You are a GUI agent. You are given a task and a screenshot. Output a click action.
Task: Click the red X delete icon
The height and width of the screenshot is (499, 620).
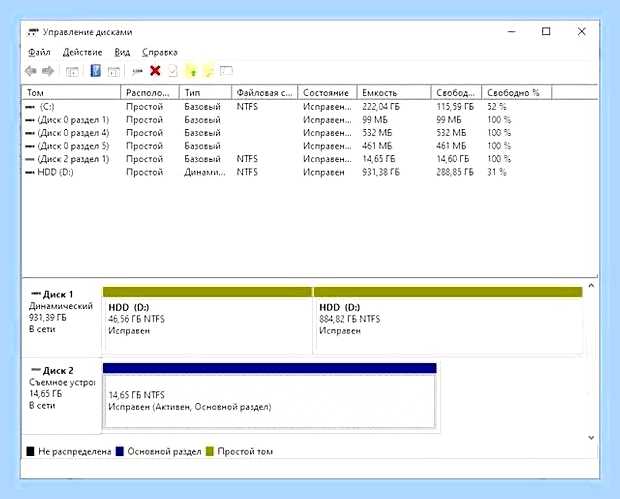click(x=155, y=71)
